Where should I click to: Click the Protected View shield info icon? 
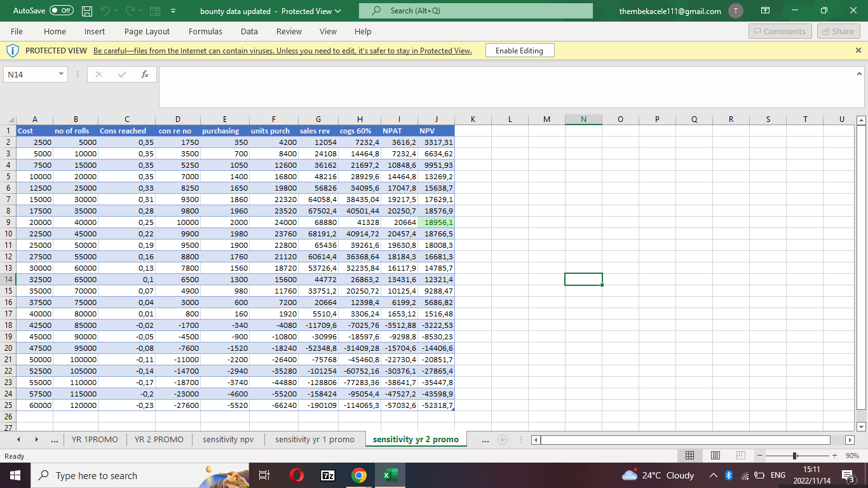(x=12, y=51)
